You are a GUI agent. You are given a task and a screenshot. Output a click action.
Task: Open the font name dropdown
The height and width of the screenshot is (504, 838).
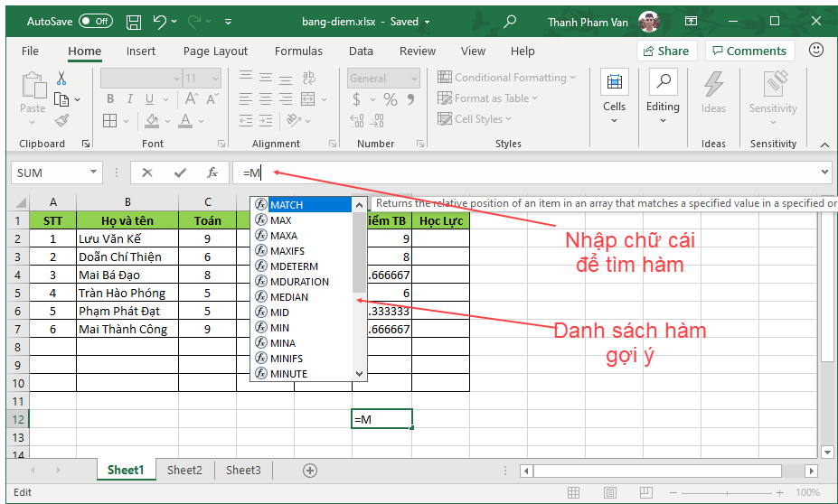tap(176, 79)
